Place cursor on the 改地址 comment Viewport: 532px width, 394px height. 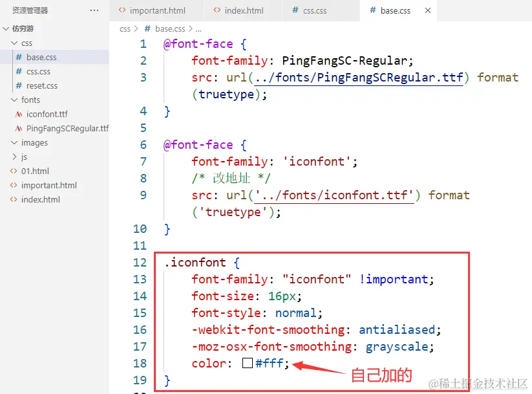(231, 179)
